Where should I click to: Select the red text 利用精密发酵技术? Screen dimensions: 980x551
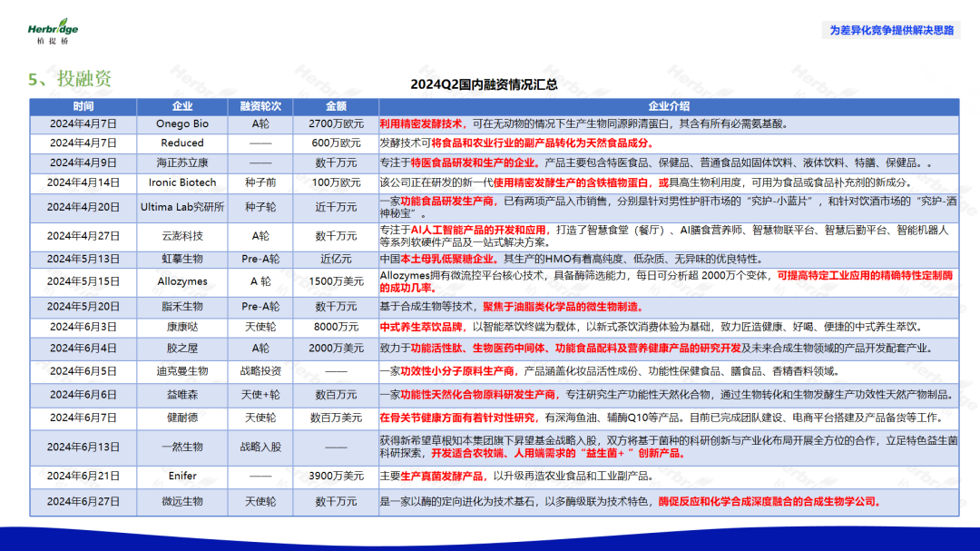(421, 123)
